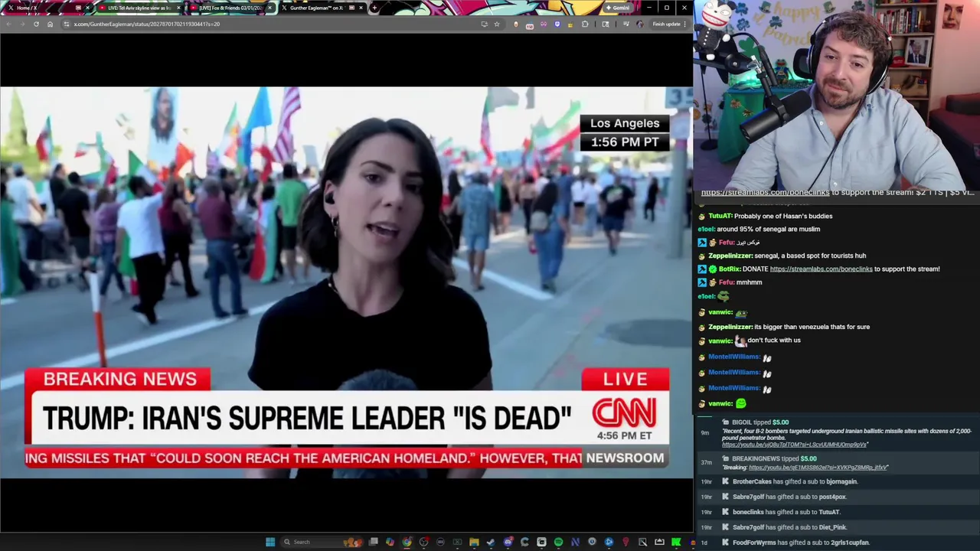Open Discord from the taskbar

point(508,542)
